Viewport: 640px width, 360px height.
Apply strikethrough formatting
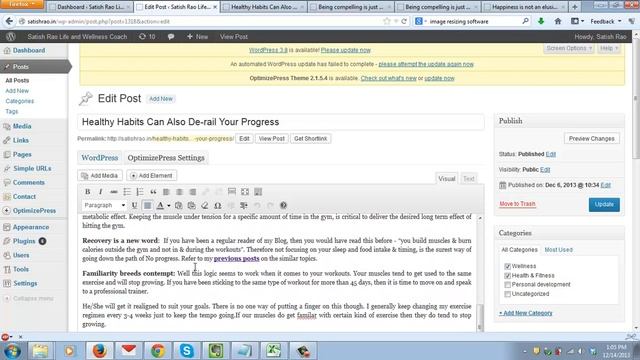(x=114, y=192)
